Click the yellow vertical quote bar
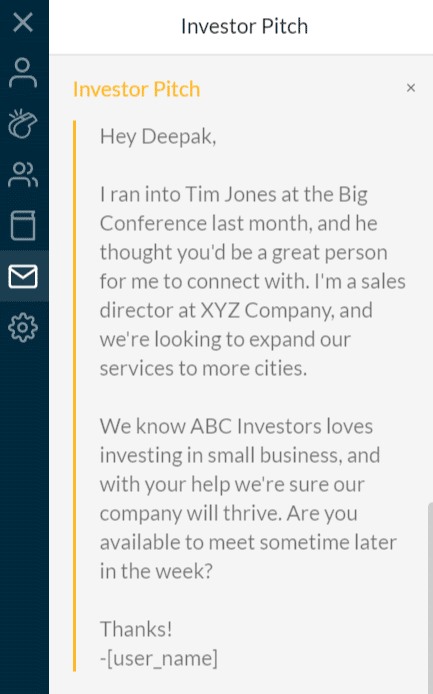The width and height of the screenshot is (433, 694). pyautogui.click(x=74, y=396)
